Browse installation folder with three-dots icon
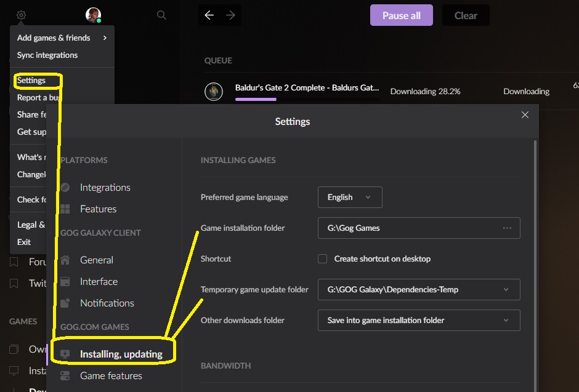 click(507, 228)
